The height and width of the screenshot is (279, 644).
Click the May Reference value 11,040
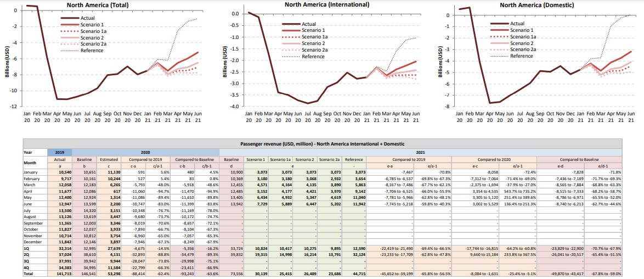tap(358, 198)
